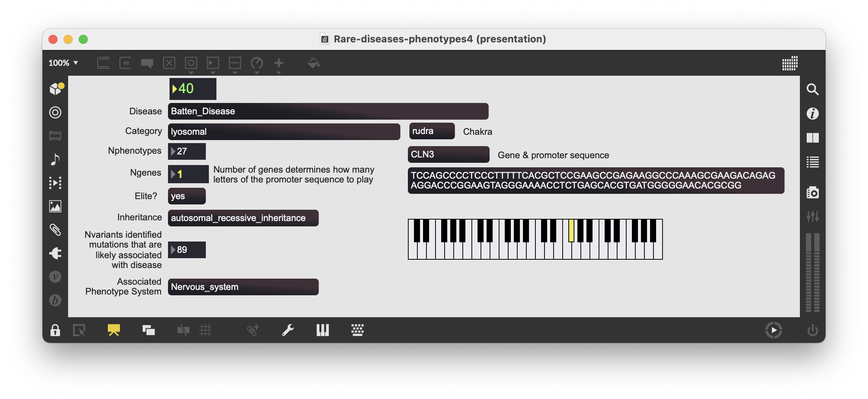
Task: Click the paint bucket format icon
Action: pyautogui.click(x=313, y=63)
